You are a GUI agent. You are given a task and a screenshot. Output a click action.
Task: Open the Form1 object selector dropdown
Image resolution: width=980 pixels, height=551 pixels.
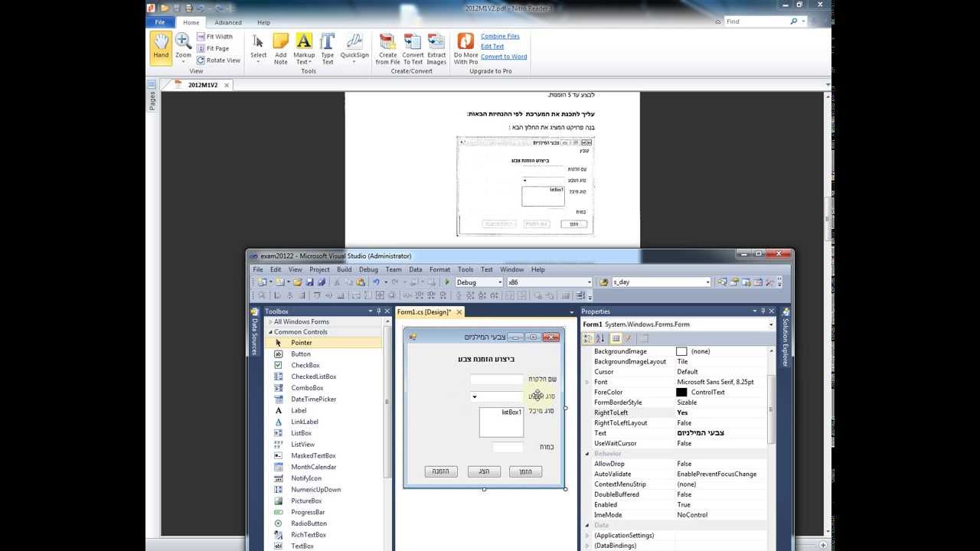click(771, 324)
